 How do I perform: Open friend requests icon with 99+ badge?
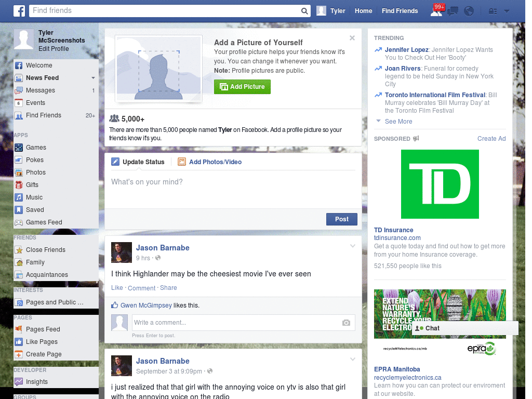(x=437, y=10)
